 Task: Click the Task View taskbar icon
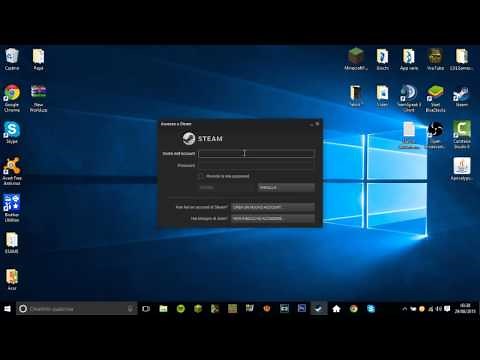point(146,309)
